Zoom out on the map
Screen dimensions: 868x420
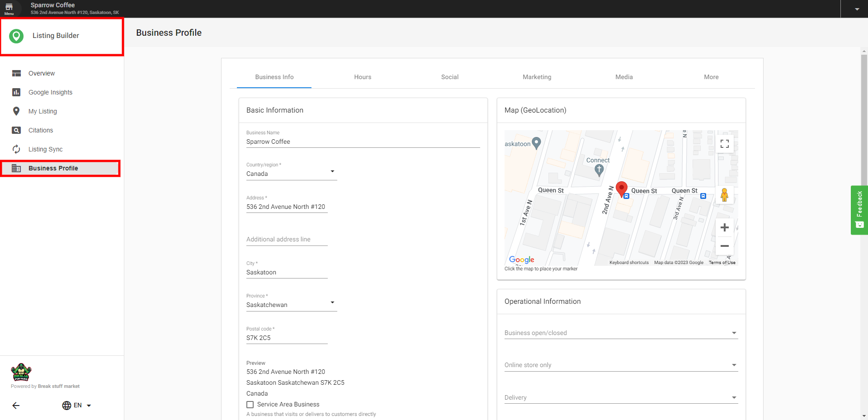725,246
